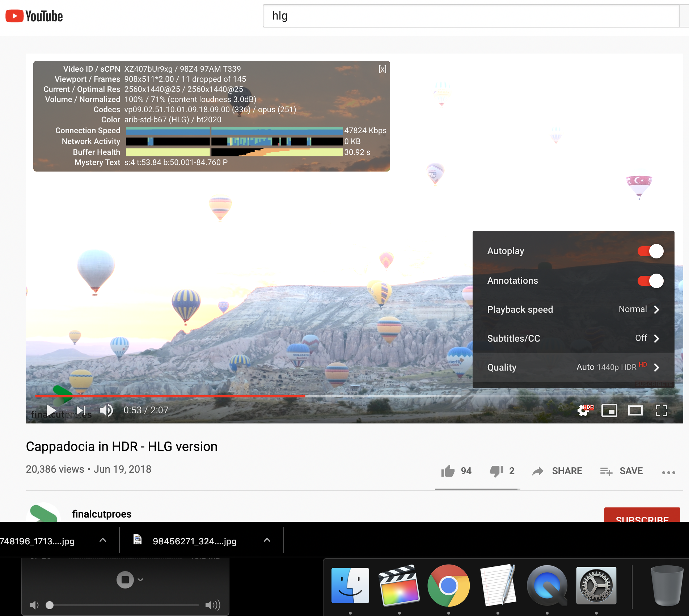This screenshot has width=689, height=616.
Task: Open the downloaded 748196_1713 jpg file
Action: 37,541
